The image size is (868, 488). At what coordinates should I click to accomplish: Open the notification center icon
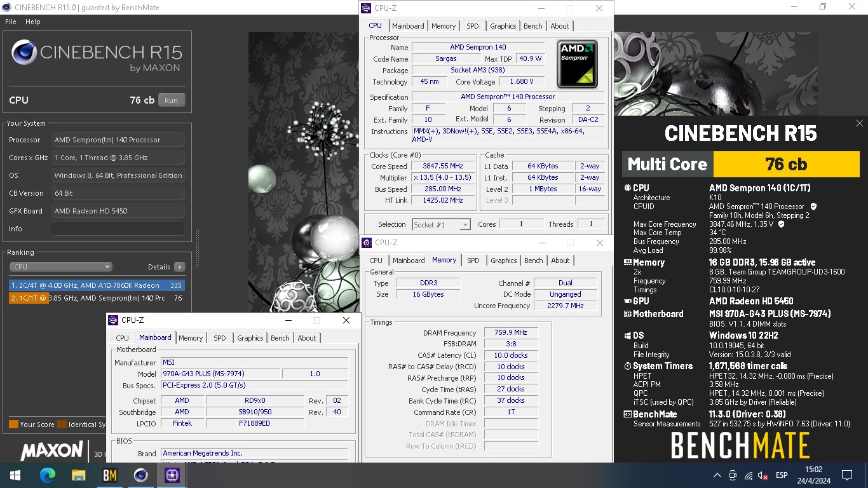pos(846,475)
